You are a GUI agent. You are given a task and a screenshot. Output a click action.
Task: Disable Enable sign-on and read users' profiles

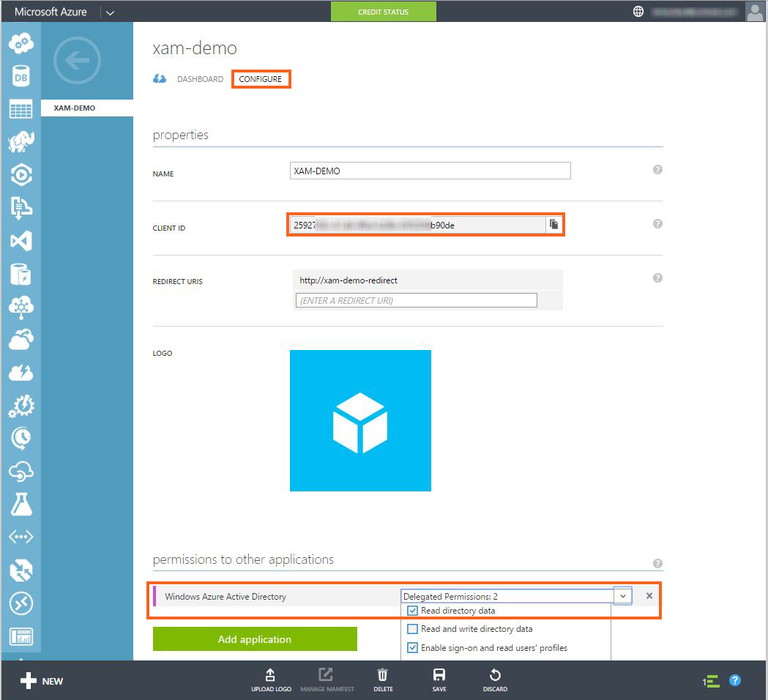click(412, 647)
